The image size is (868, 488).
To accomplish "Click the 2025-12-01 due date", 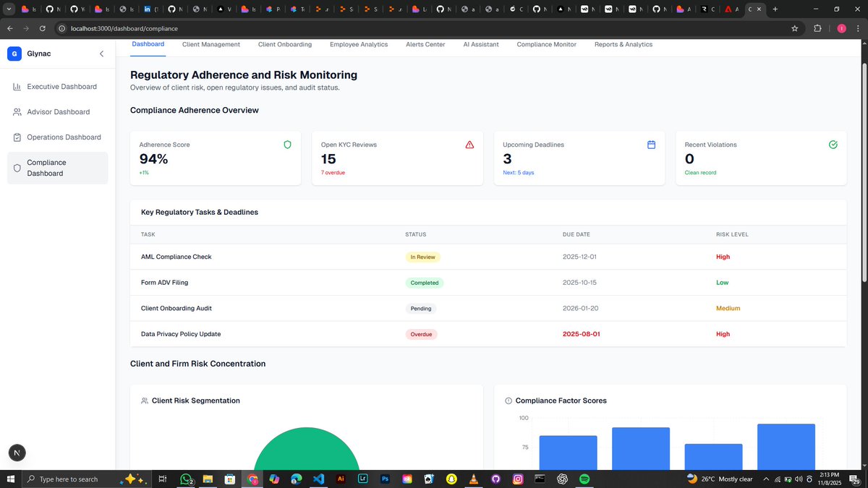I will [580, 257].
